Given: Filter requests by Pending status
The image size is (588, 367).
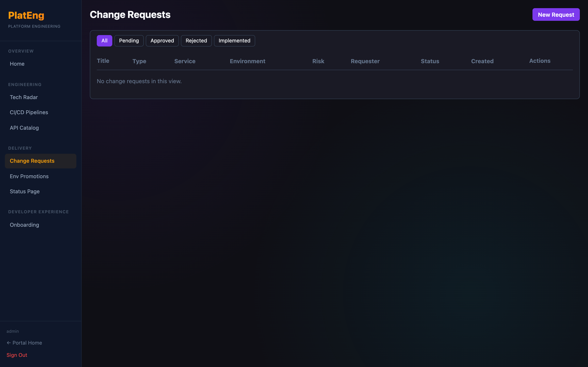Looking at the screenshot, I should point(129,41).
